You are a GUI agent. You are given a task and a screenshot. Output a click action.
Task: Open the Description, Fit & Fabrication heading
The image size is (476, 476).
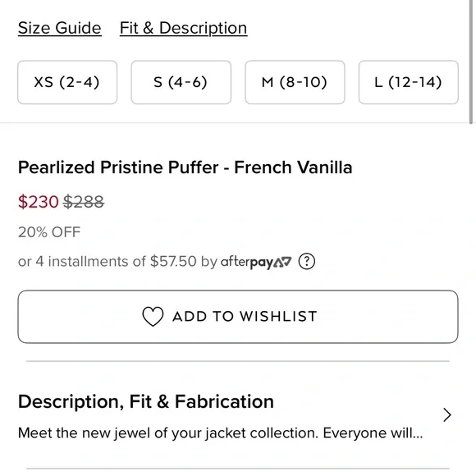(146, 401)
